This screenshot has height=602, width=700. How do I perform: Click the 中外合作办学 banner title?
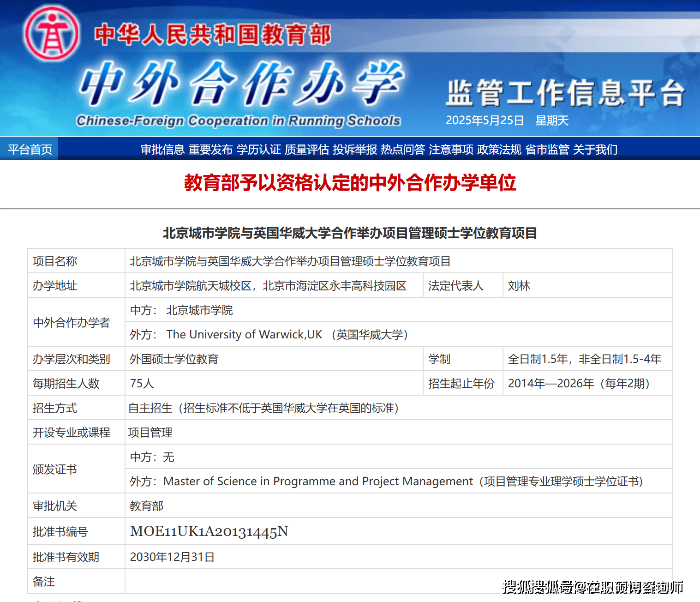[241, 84]
